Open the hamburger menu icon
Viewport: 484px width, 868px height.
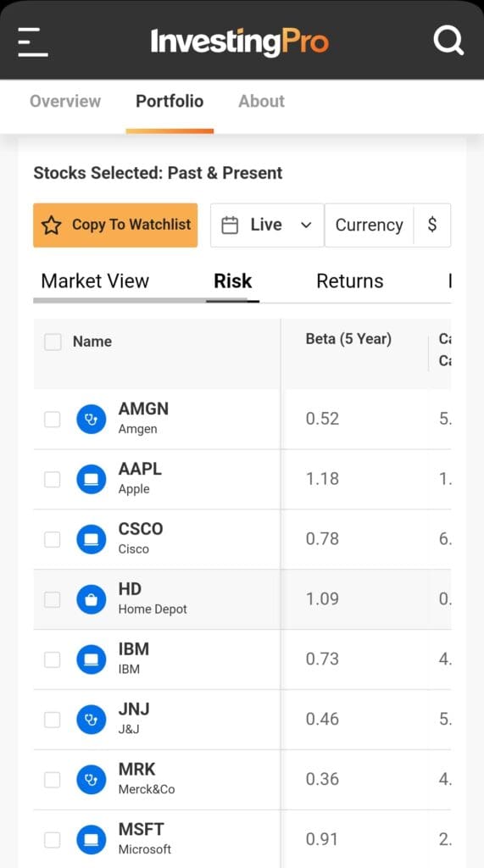tap(33, 42)
